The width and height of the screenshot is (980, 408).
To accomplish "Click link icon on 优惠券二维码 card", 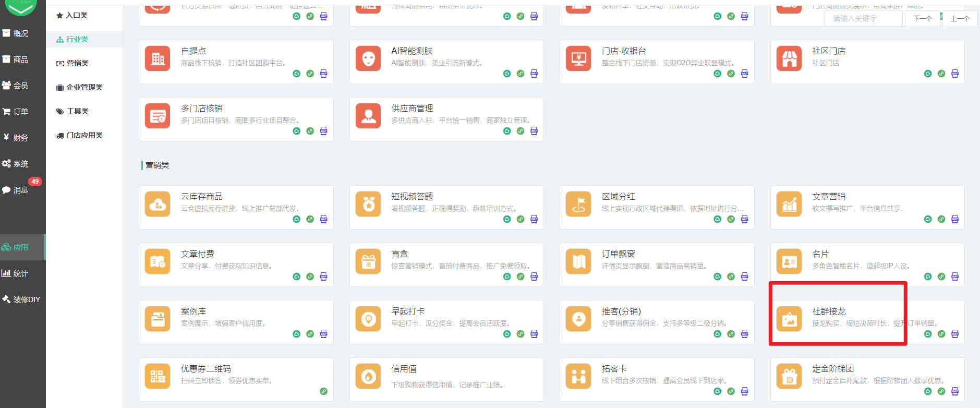I will click(323, 391).
